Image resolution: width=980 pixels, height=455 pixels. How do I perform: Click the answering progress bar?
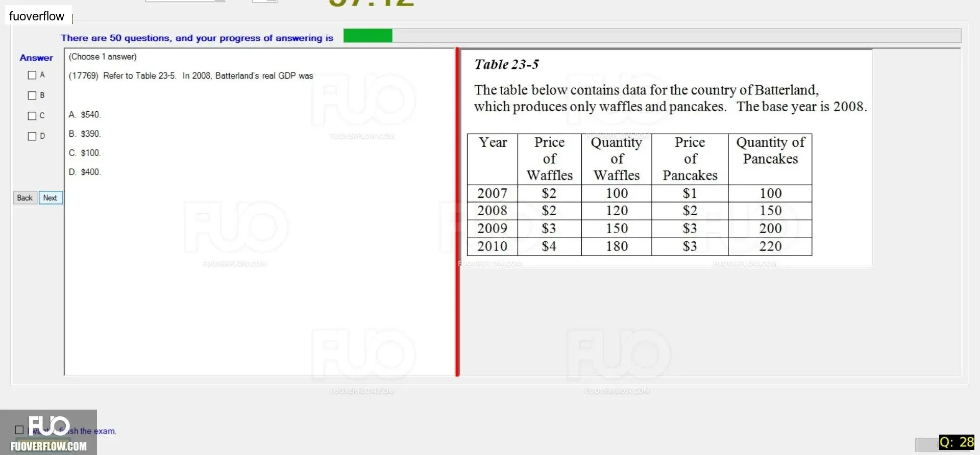point(652,36)
